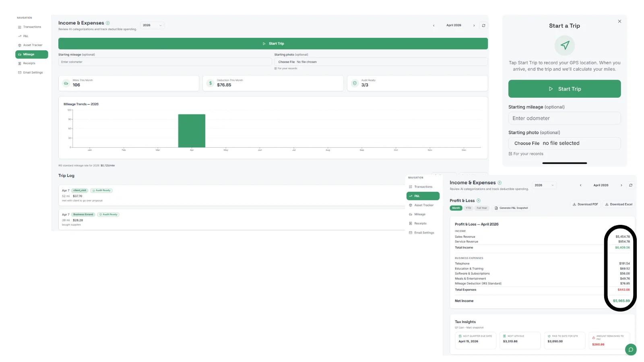This screenshot has width=644, height=362.
Task: Go to next month in P&L window
Action: click(621, 185)
